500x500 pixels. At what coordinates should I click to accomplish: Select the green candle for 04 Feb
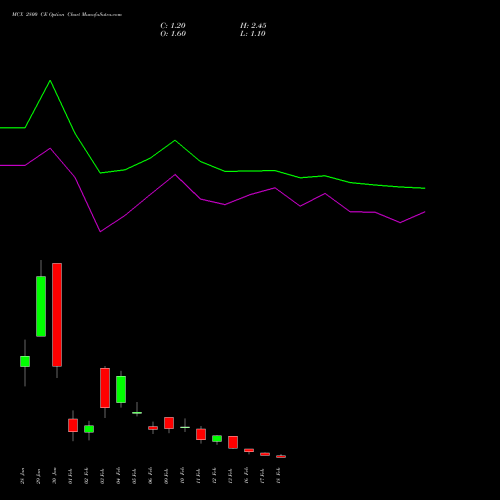121,389
